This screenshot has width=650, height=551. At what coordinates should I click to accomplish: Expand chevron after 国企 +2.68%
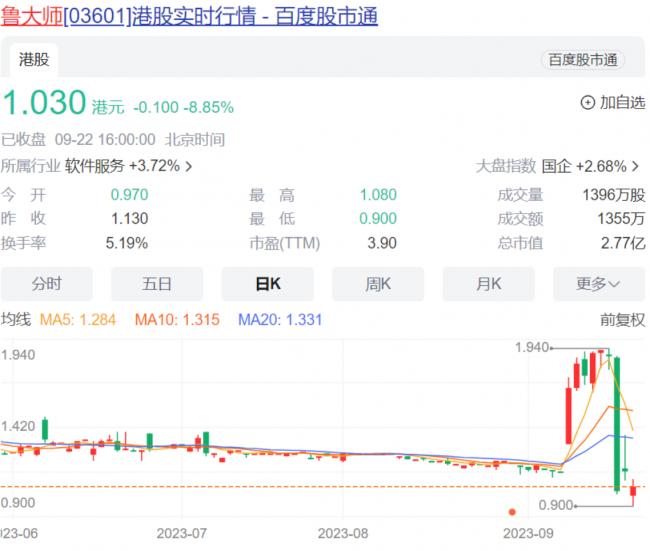pos(635,167)
